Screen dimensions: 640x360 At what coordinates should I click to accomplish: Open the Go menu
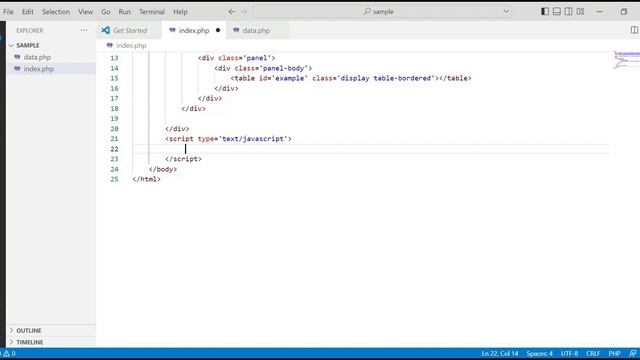click(106, 12)
